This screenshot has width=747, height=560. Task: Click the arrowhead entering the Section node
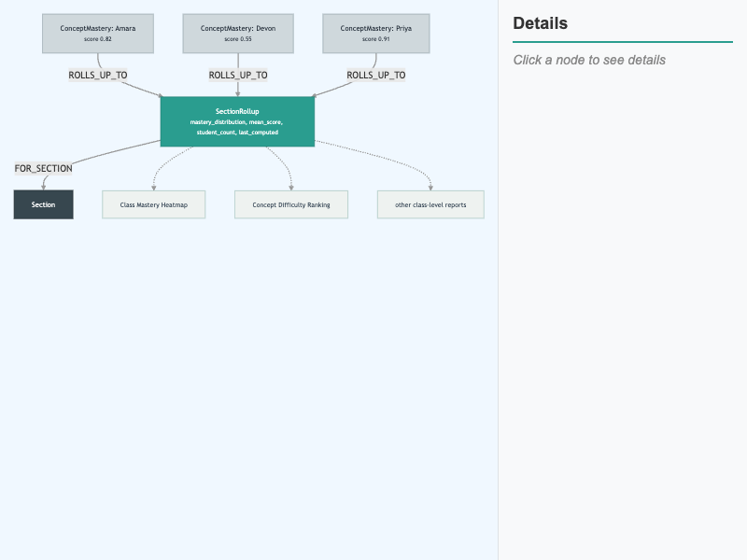43,188
